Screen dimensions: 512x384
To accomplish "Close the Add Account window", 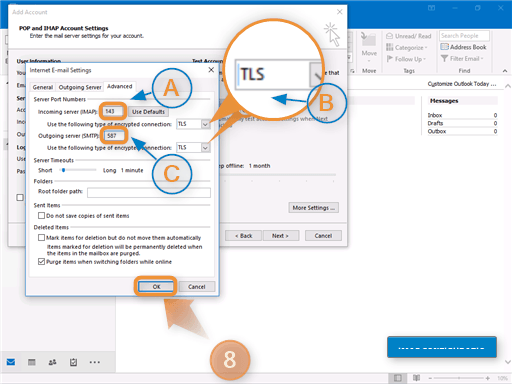I will [339, 12].
